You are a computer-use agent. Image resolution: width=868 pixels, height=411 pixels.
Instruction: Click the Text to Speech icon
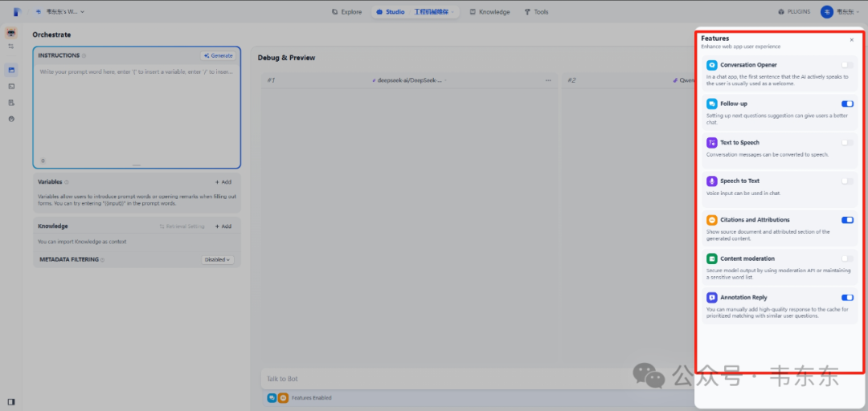712,142
